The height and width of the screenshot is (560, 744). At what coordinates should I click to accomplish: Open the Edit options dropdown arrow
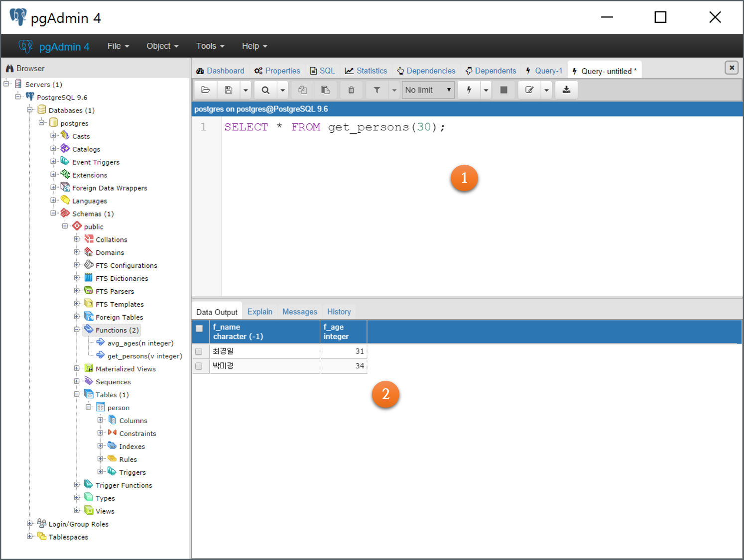[x=546, y=90]
